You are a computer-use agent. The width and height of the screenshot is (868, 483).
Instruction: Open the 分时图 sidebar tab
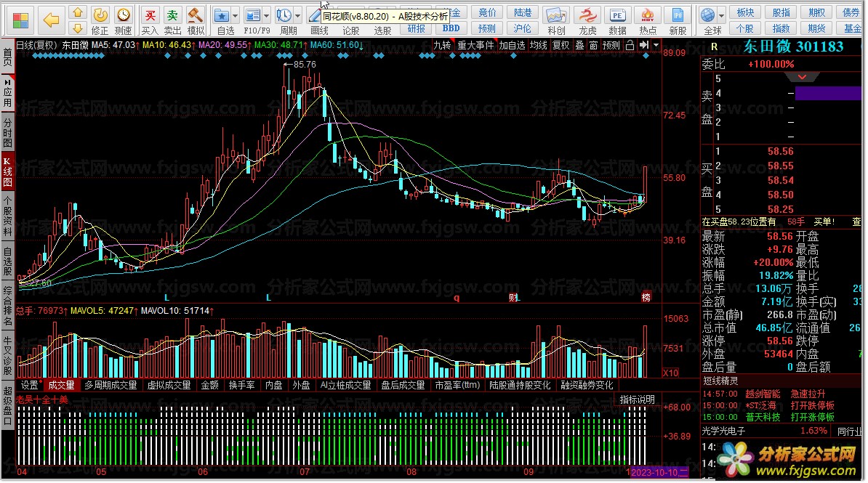click(7, 133)
